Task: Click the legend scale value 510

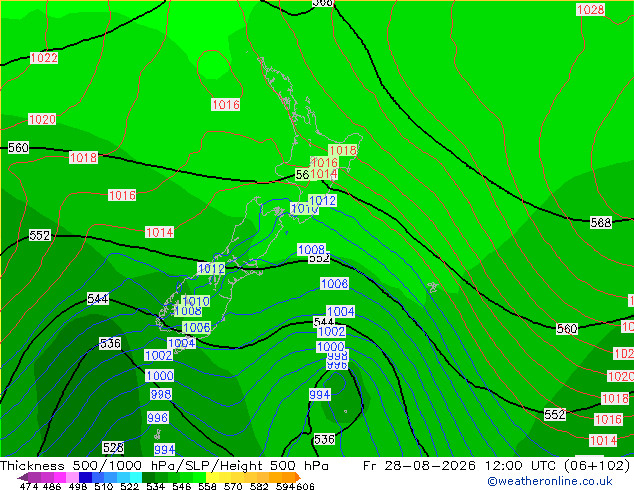Action: click(104, 486)
